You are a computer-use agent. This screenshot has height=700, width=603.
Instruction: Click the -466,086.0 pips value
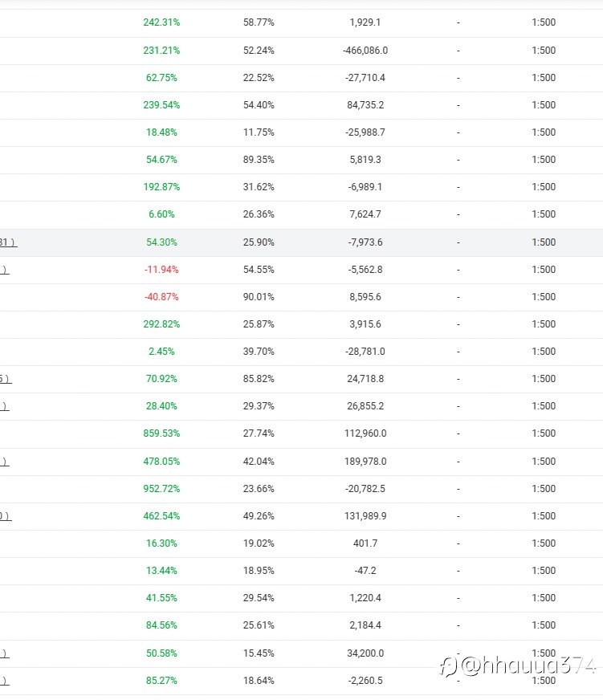pos(365,51)
